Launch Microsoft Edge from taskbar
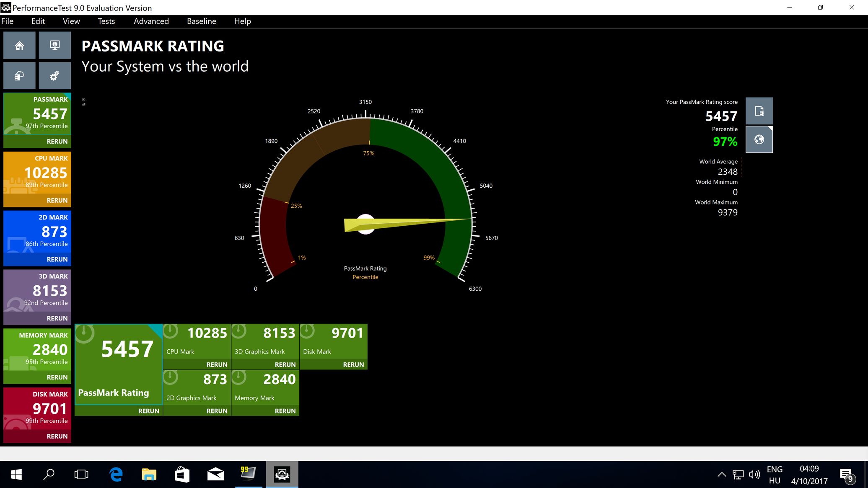Screen dimensions: 868x488 pos(116,475)
